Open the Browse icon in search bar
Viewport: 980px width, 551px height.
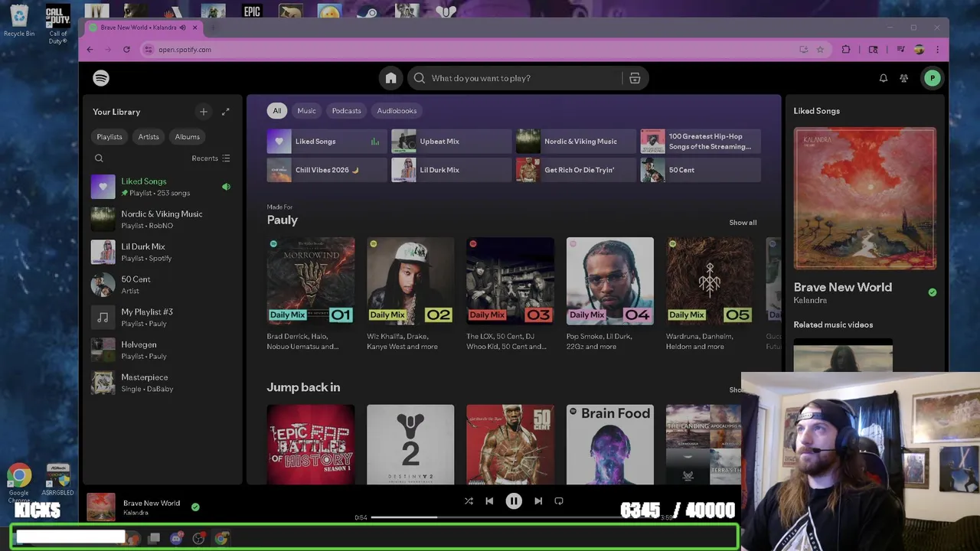(635, 78)
